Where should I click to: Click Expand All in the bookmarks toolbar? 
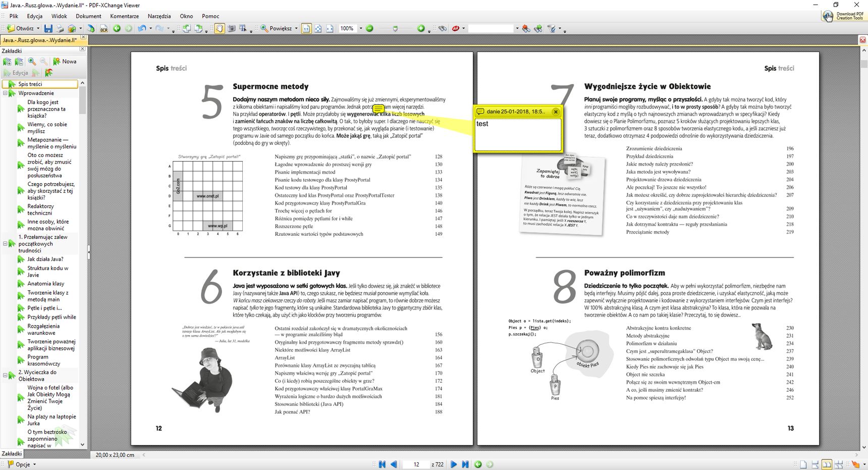tap(7, 62)
